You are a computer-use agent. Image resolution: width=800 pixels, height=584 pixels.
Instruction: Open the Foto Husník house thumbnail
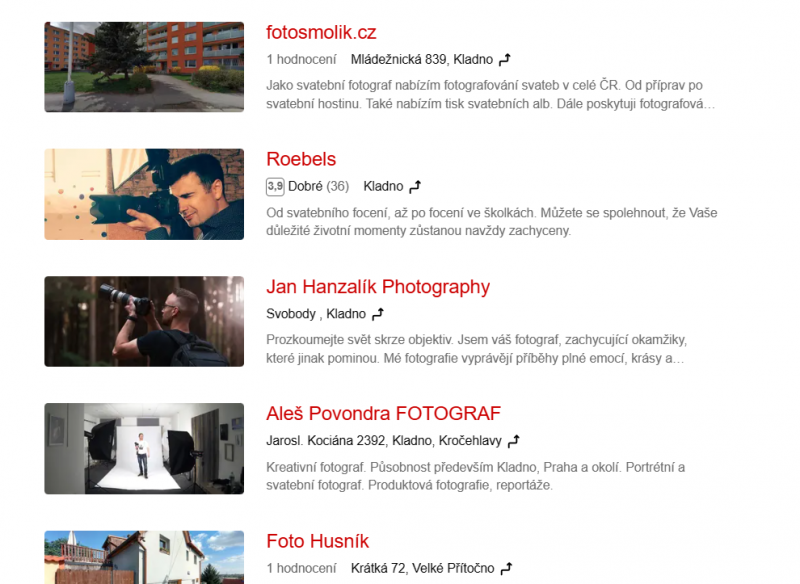pyautogui.click(x=144, y=557)
